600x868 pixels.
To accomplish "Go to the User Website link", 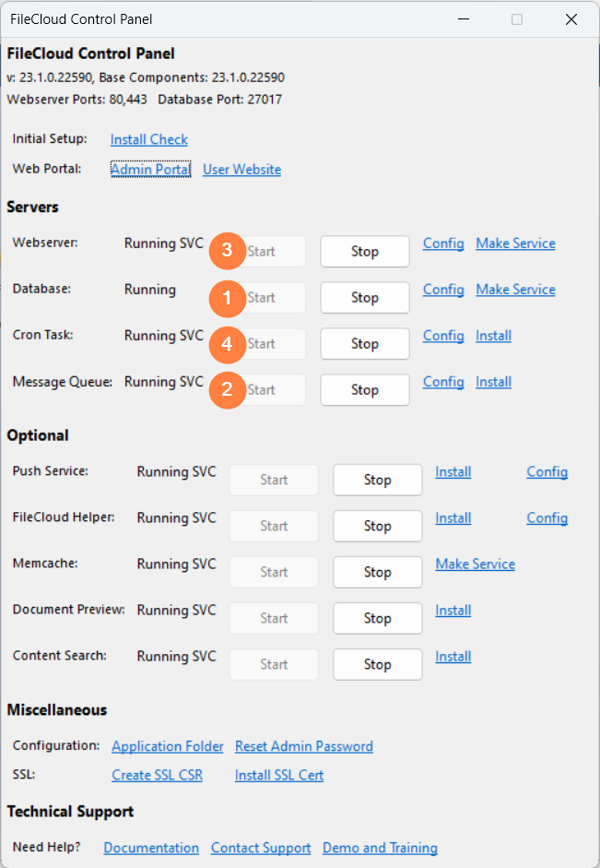I will [241, 170].
